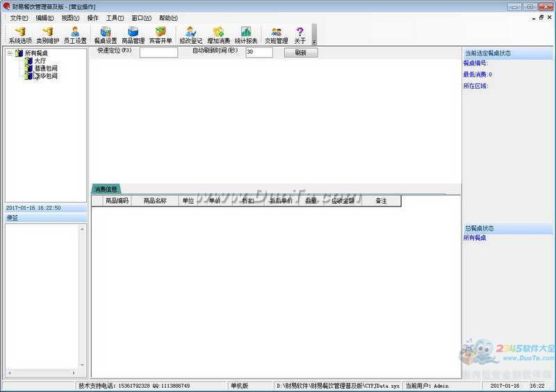
Task: Collapse the 所有餐桌 tree node
Action: coord(10,53)
